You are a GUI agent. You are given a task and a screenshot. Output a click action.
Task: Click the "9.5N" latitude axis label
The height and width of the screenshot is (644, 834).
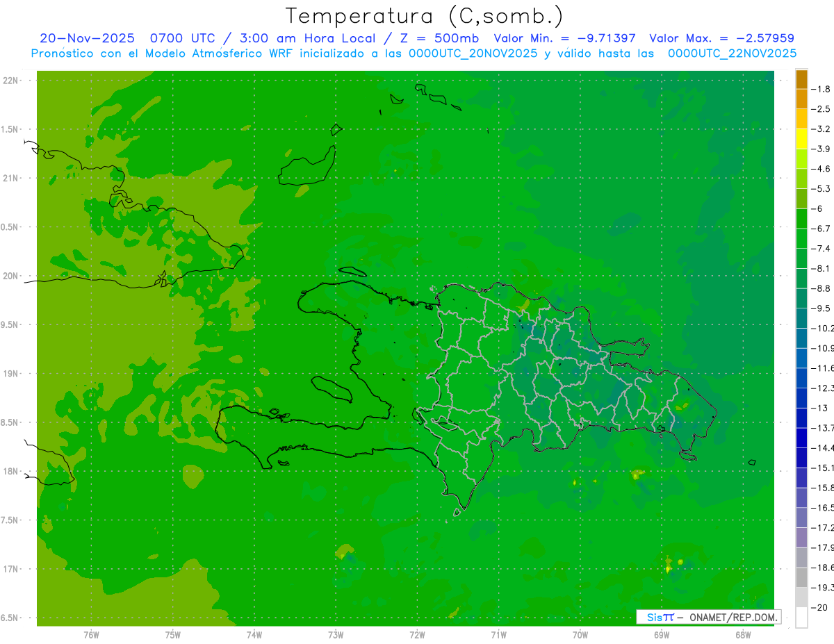[10, 325]
